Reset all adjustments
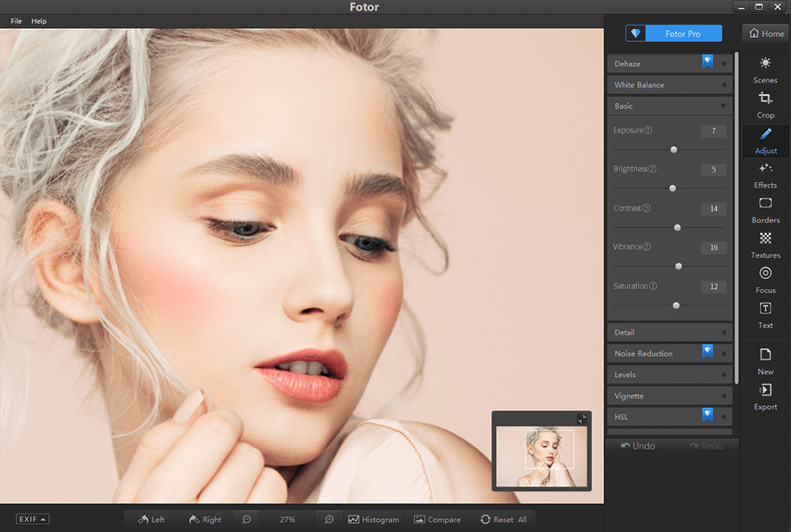Image resolution: width=791 pixels, height=532 pixels. 504,519
